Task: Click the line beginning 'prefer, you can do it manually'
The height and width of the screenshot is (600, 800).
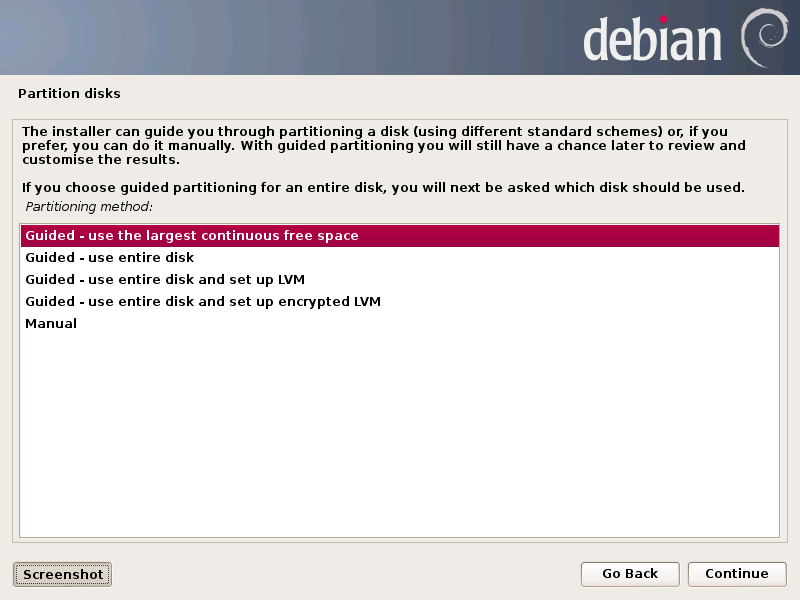Action: point(384,146)
